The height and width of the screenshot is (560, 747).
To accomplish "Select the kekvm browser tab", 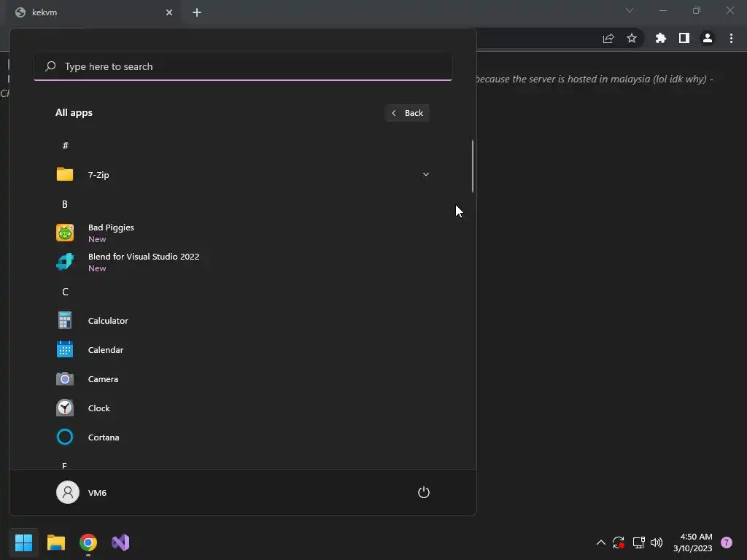I will [x=93, y=12].
